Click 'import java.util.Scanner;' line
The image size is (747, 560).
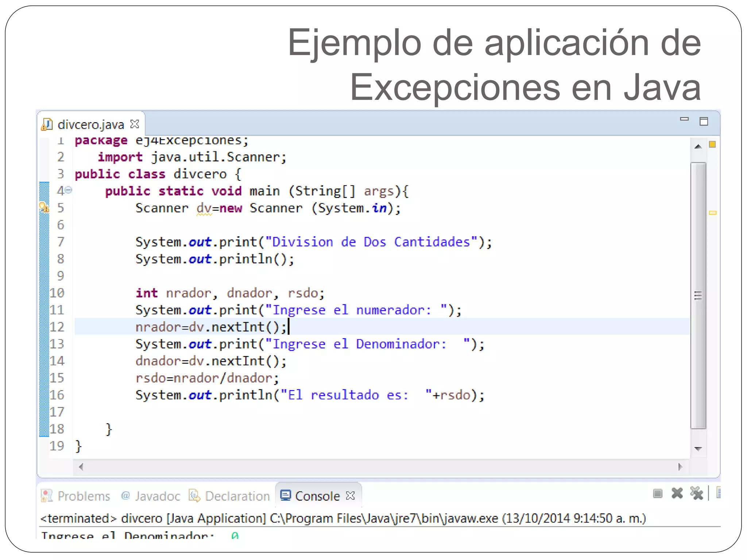coord(192,157)
